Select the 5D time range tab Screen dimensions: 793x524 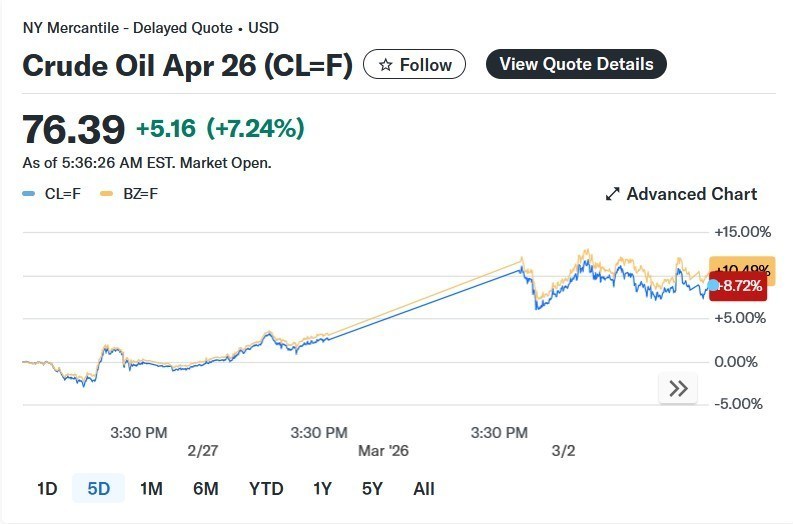98,489
